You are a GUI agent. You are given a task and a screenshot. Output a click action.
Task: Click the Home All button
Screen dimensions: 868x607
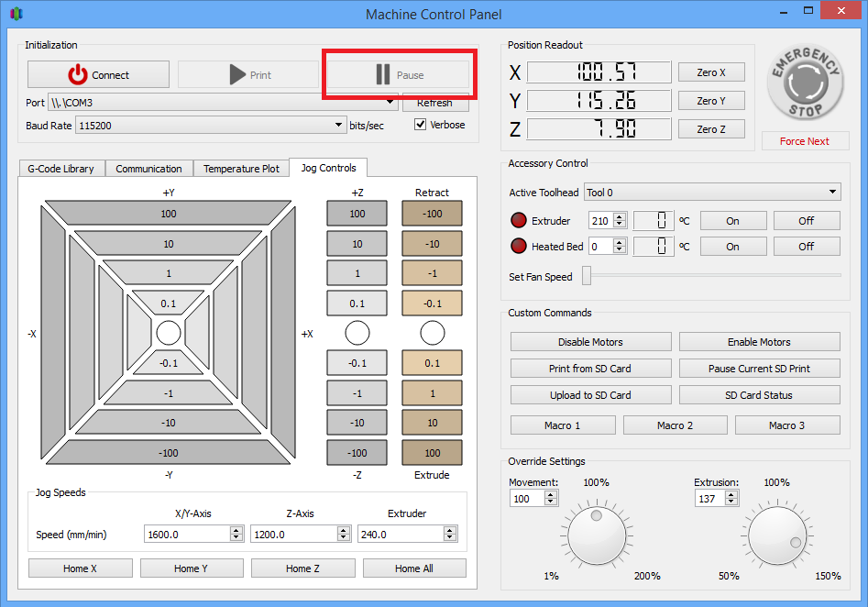point(413,568)
